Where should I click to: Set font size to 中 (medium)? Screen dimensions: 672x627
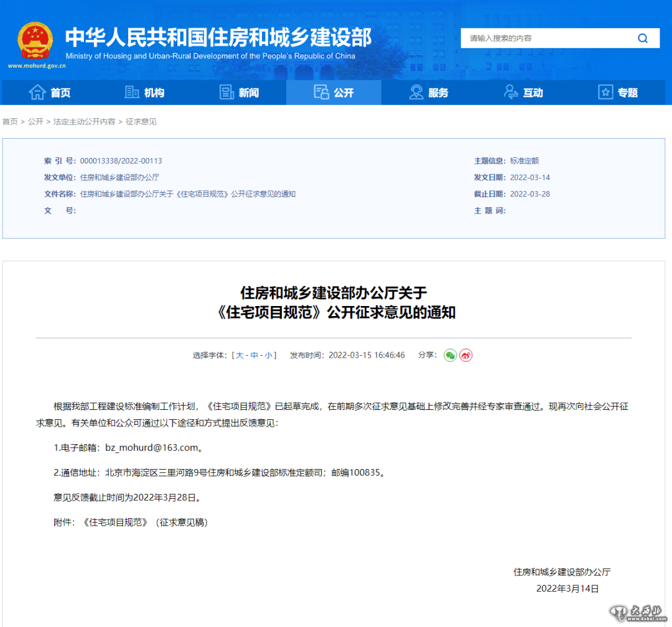point(254,356)
